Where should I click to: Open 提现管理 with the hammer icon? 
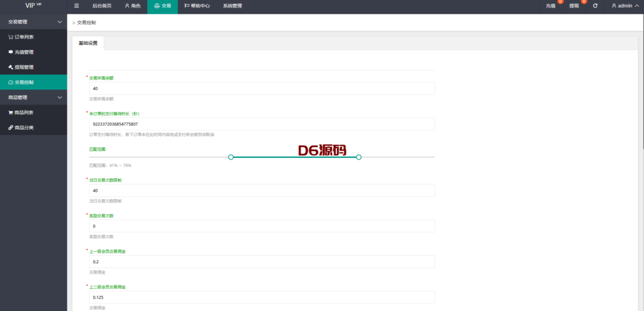33,67
